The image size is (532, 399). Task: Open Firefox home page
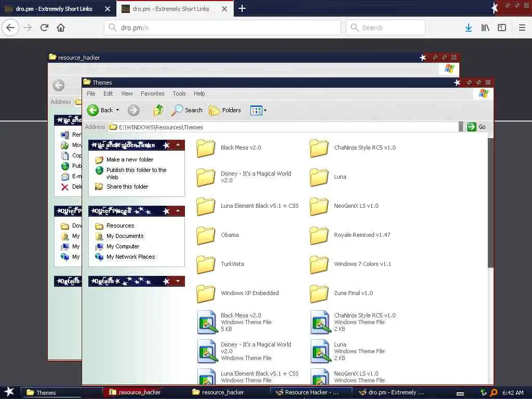tap(61, 28)
